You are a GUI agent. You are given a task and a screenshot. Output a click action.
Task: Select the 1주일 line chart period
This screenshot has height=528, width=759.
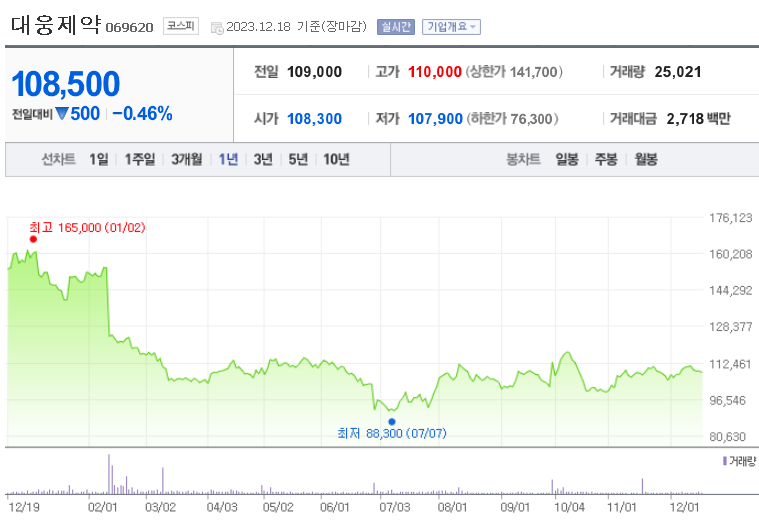[140, 159]
